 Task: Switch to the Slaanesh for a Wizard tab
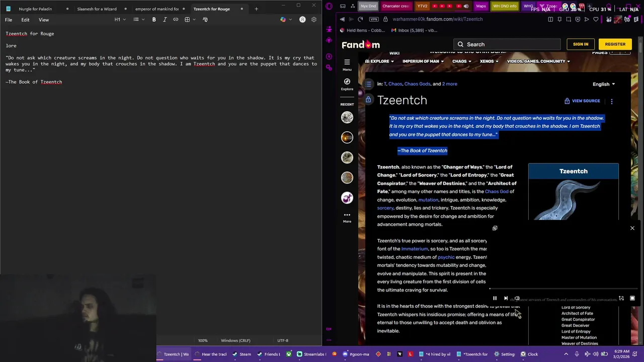click(97, 9)
